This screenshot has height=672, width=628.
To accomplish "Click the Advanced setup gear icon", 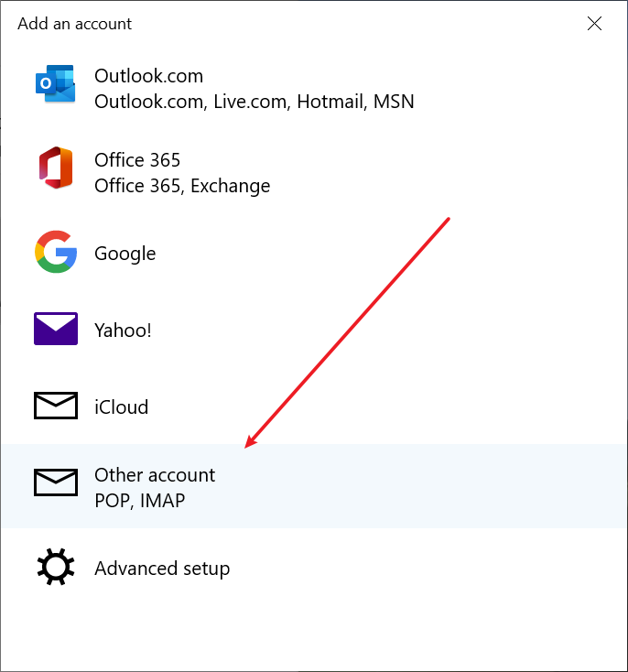I will (x=56, y=567).
